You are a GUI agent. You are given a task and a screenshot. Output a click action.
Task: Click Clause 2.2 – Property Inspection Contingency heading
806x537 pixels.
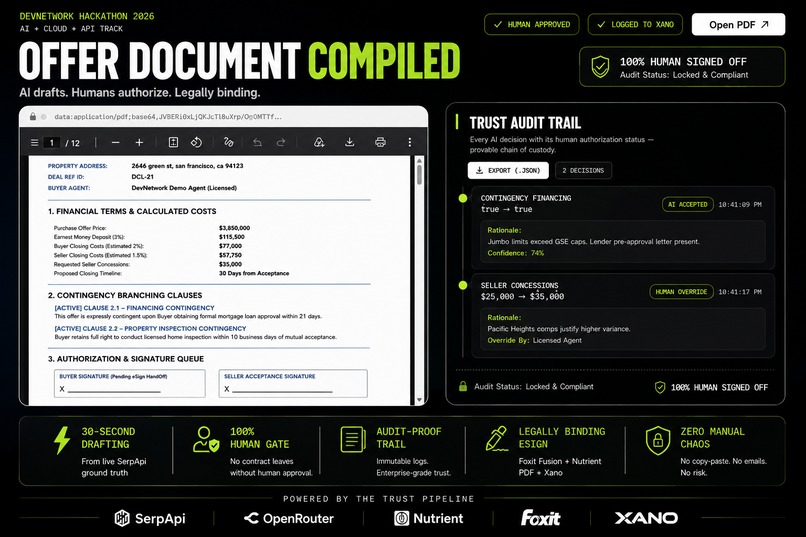point(150,328)
